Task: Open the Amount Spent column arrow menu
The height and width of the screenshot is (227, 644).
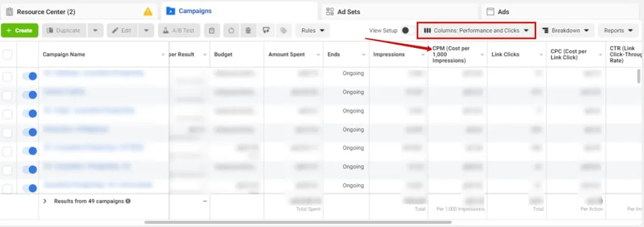Action: click(318, 55)
